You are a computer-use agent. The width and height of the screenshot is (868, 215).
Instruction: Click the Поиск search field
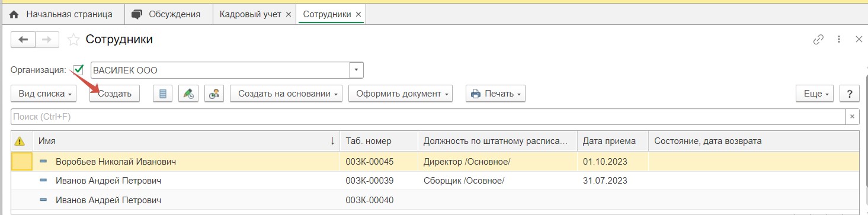(428, 117)
